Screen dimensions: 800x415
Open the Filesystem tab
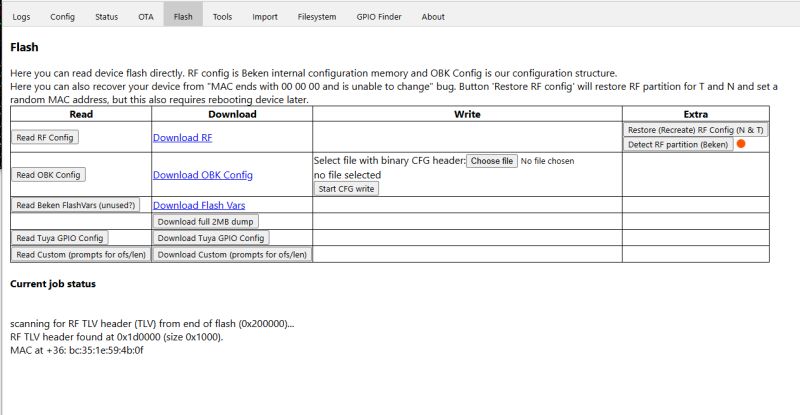(x=317, y=16)
